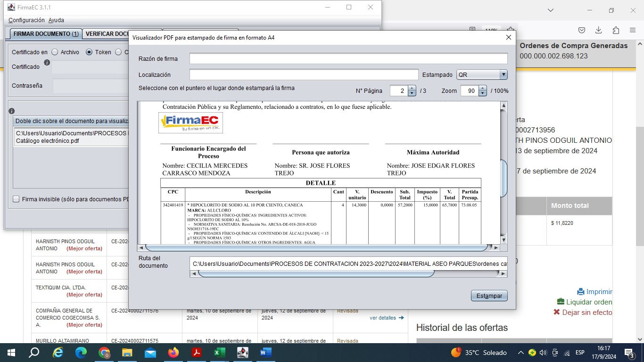The image size is (644, 362).
Task: Select the Archivo certificate radio button
Action: [x=55, y=52]
